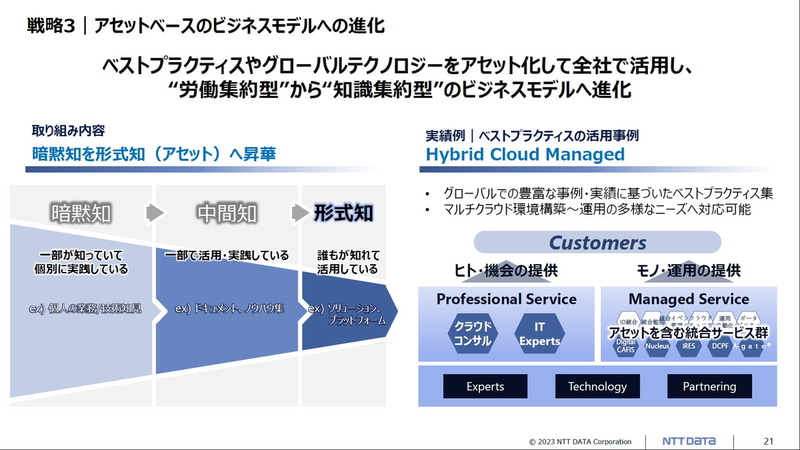
Task: Click the Digital CAFIS hexagon
Action: click(626, 346)
